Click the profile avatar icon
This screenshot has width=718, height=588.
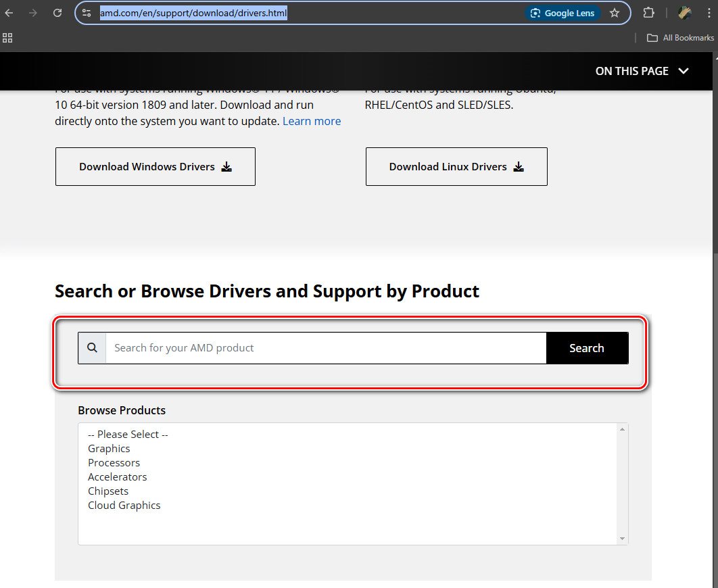(685, 13)
